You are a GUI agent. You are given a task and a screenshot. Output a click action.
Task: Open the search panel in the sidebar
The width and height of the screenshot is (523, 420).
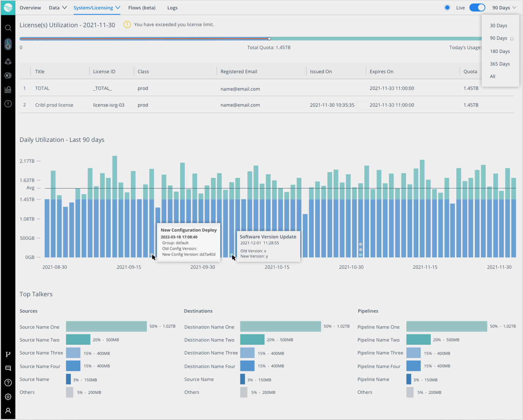click(8, 28)
